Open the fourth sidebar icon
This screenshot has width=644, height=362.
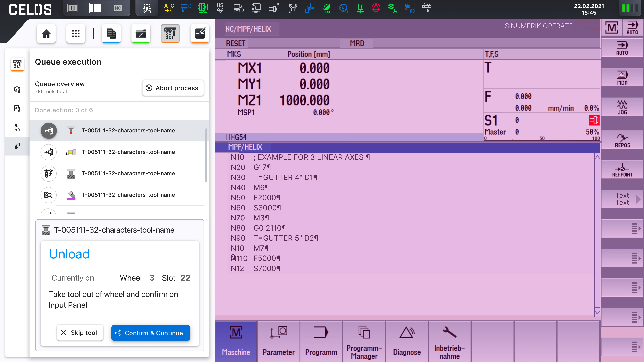[17, 127]
